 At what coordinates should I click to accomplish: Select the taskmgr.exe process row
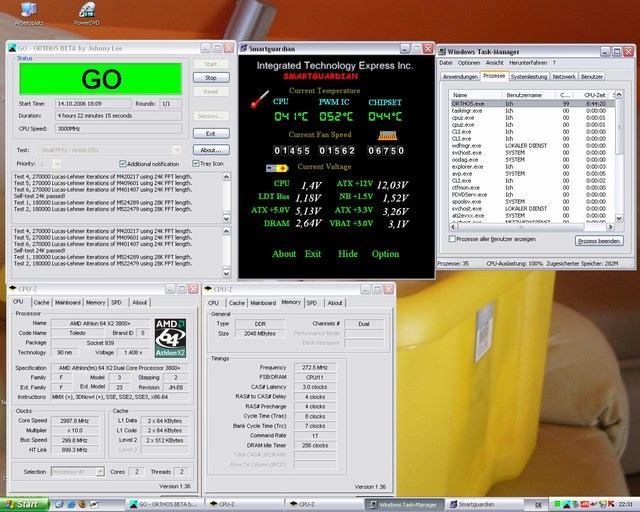point(532,111)
